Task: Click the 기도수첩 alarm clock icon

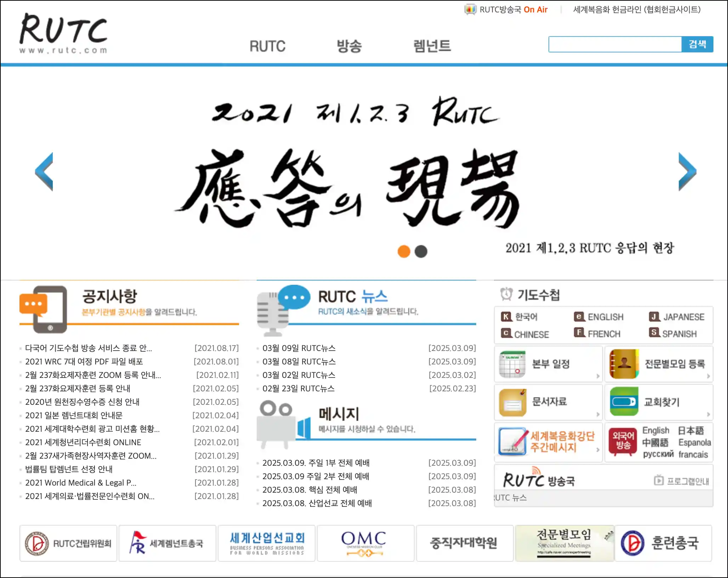Action: (x=506, y=294)
